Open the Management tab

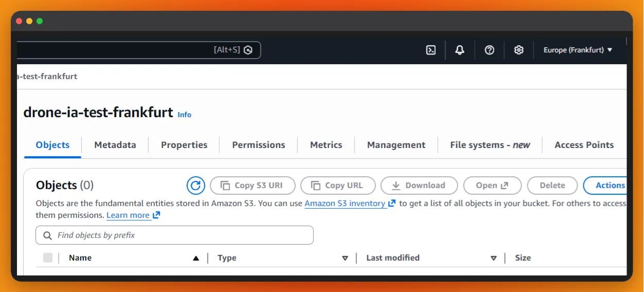pos(396,145)
